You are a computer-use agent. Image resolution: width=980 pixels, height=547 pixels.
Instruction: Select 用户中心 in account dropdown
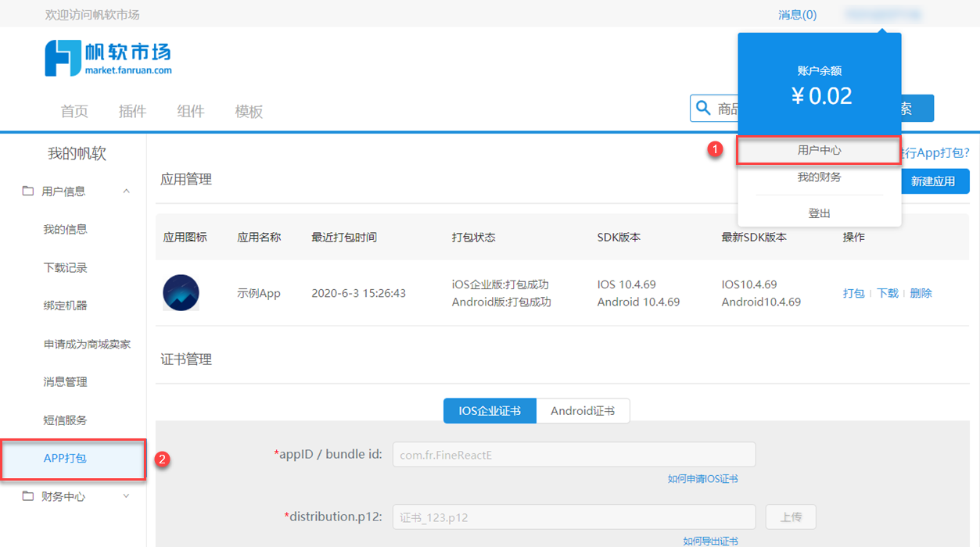[x=819, y=150]
